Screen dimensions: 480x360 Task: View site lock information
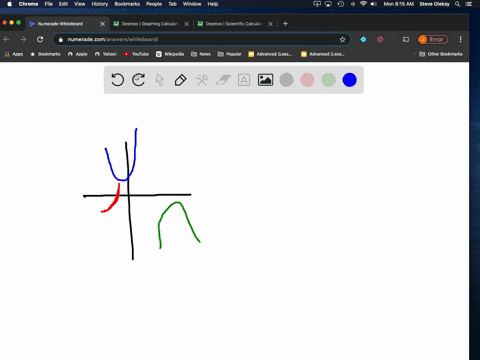pyautogui.click(x=60, y=39)
